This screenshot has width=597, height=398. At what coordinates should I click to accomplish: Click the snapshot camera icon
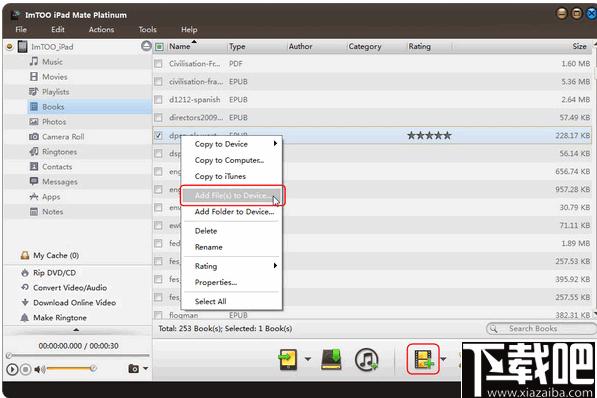click(x=134, y=368)
